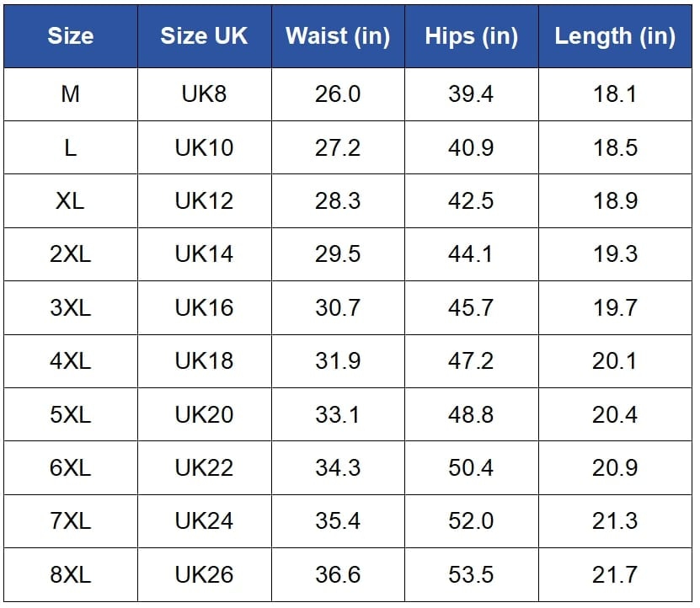Click the waist value 34.3

pyautogui.click(x=338, y=468)
